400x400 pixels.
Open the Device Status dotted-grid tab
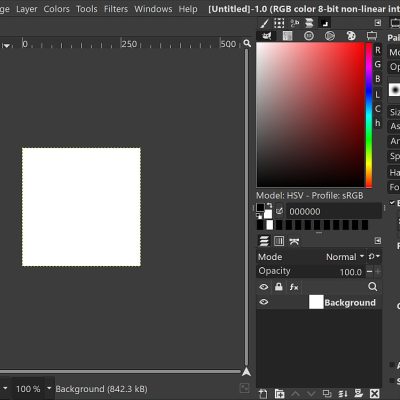coord(279,23)
